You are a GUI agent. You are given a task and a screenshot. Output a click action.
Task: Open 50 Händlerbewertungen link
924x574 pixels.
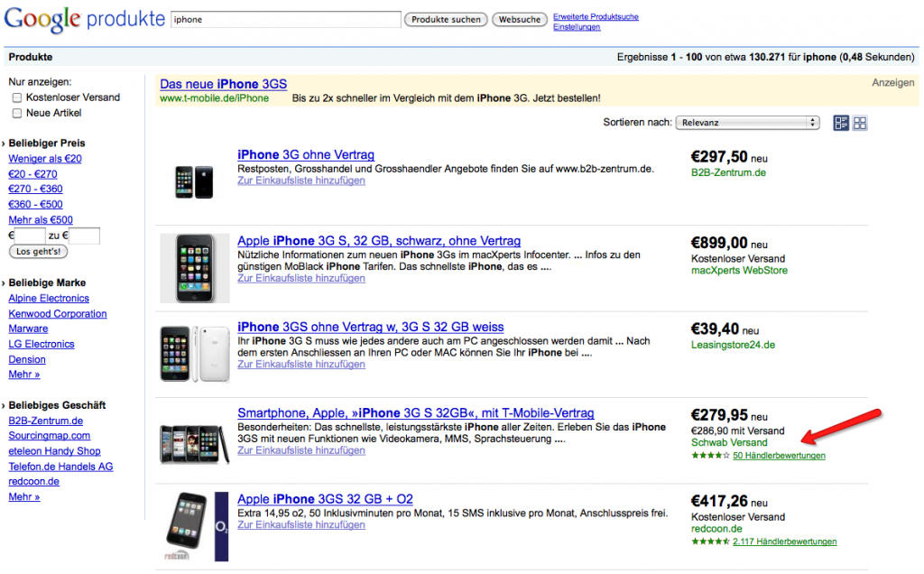click(779, 456)
